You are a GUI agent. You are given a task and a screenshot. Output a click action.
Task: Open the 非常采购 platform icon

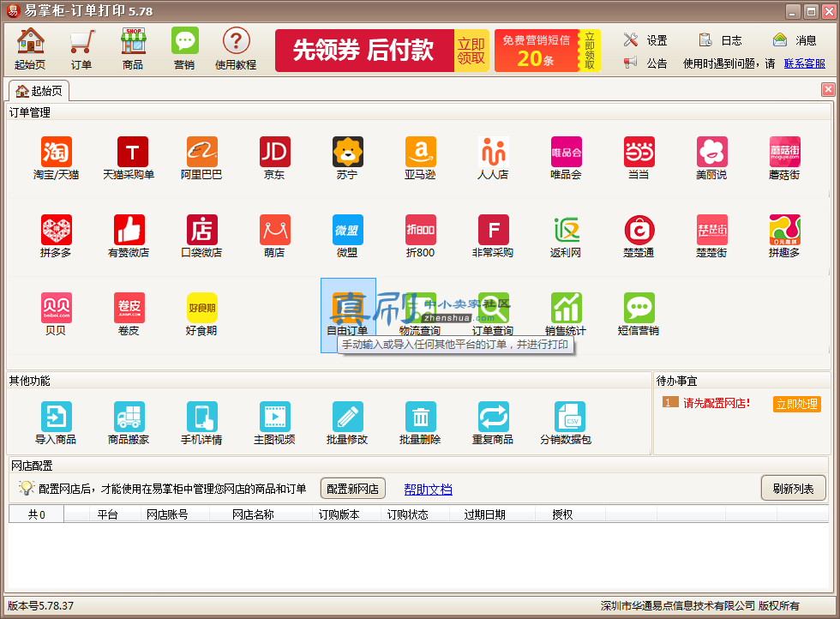point(493,237)
